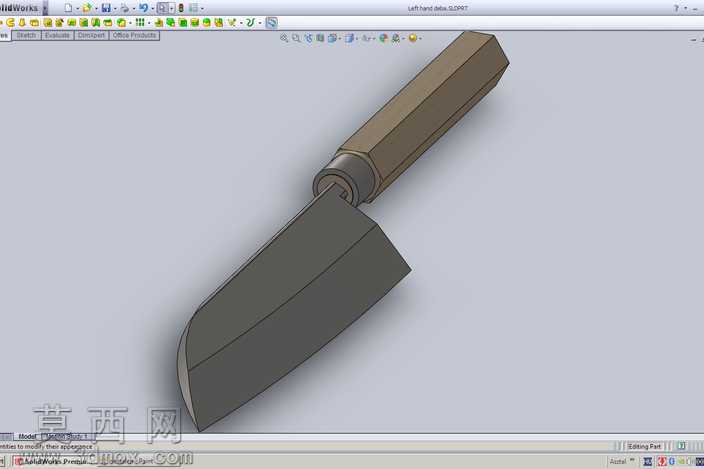Switch to the DimXpert tab
This screenshot has height=469, width=704.
point(91,35)
